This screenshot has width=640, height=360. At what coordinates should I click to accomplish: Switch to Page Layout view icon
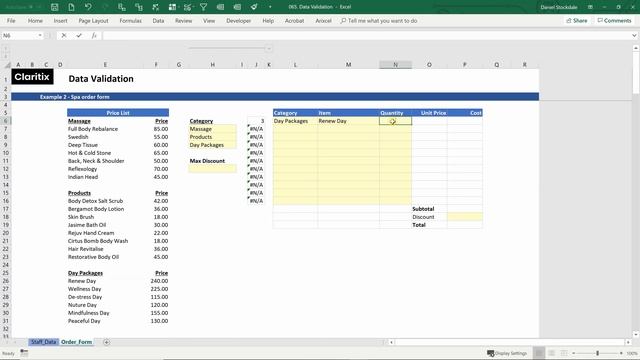(x=551, y=353)
